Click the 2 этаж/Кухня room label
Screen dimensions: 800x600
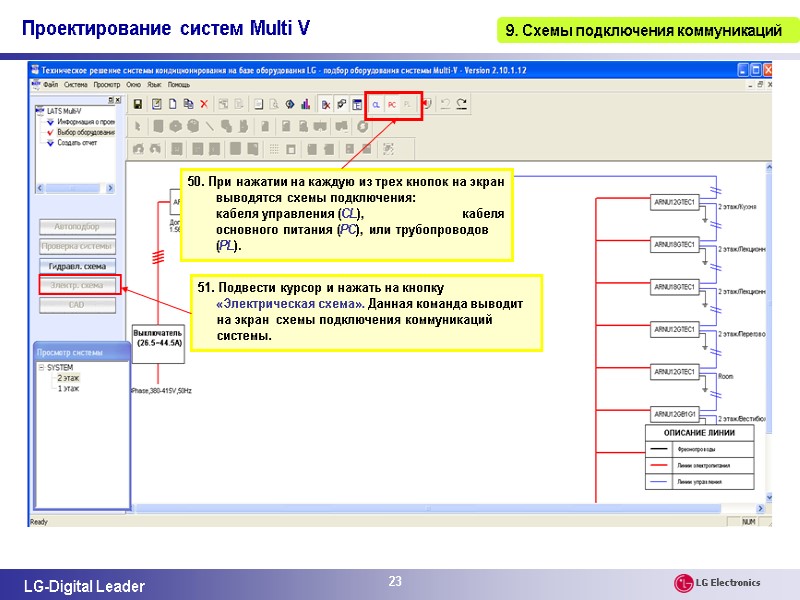pyautogui.click(x=737, y=207)
